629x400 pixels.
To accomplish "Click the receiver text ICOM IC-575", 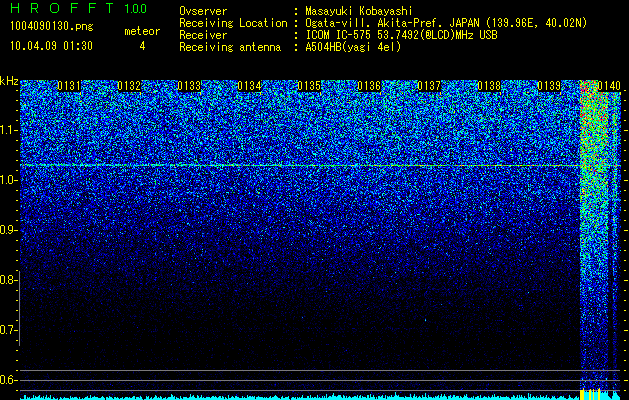I will pyautogui.click(x=339, y=35).
